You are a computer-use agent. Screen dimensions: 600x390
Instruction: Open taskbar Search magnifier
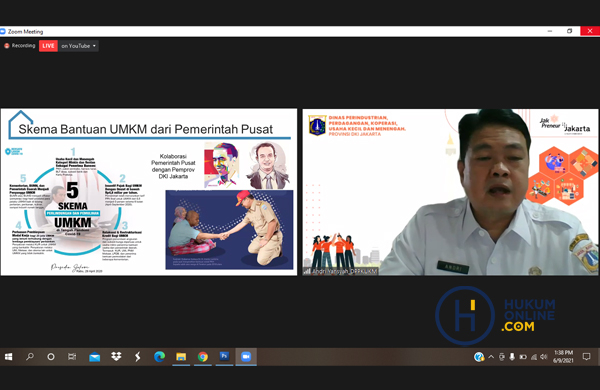[x=29, y=357]
